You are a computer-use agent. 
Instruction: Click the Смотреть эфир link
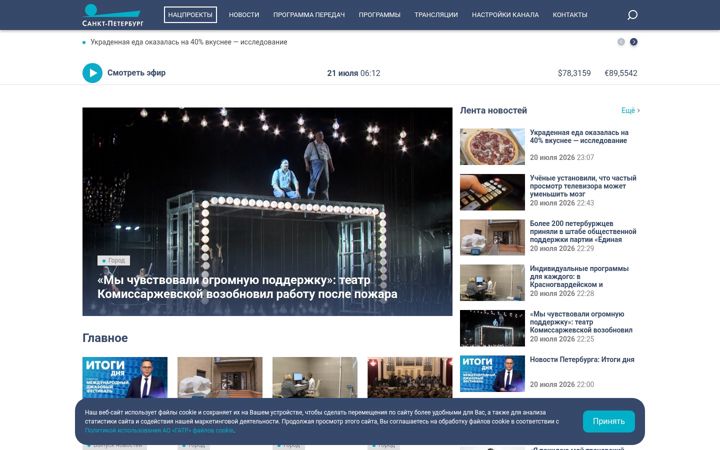pyautogui.click(x=136, y=73)
